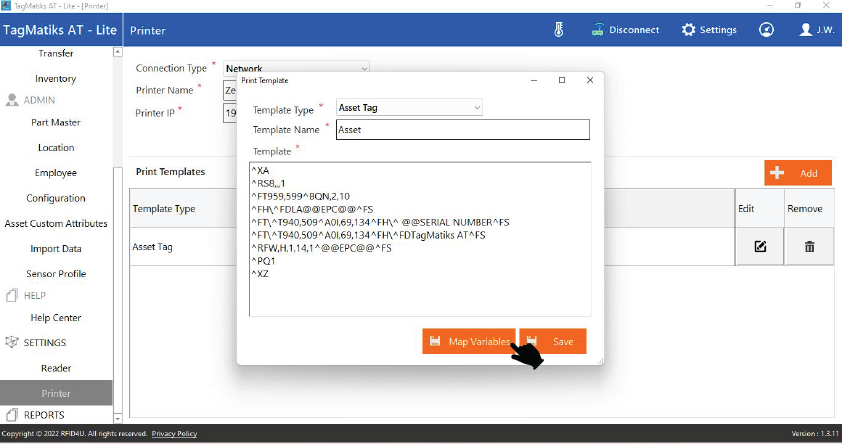The image size is (842, 444).
Task: Collapse the ADMIN sidebar section
Action: 40,100
